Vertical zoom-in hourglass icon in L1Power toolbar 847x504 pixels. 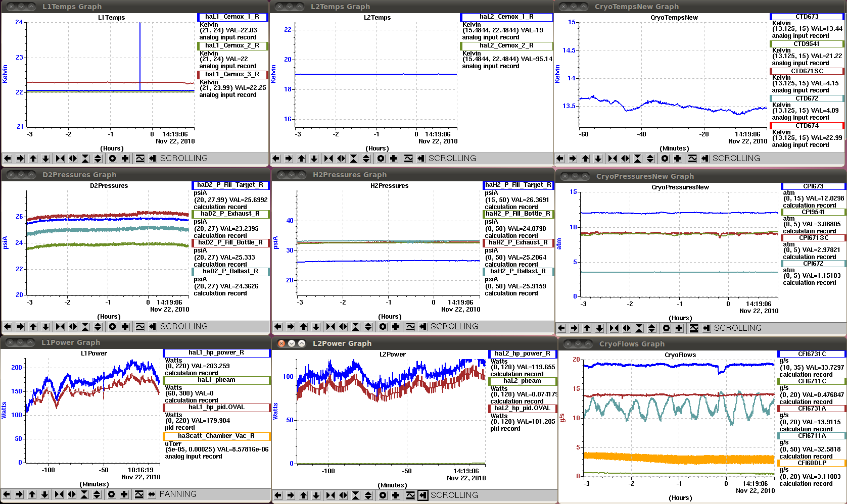tap(84, 494)
